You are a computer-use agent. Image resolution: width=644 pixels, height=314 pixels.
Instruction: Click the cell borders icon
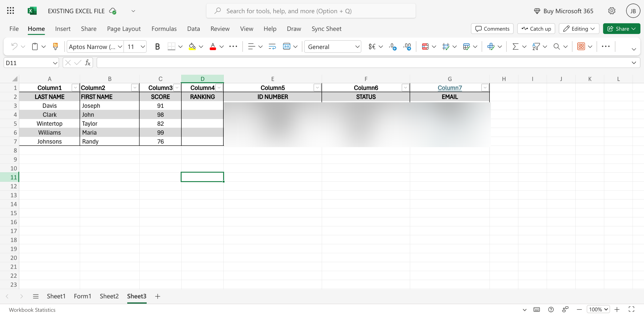tap(171, 47)
